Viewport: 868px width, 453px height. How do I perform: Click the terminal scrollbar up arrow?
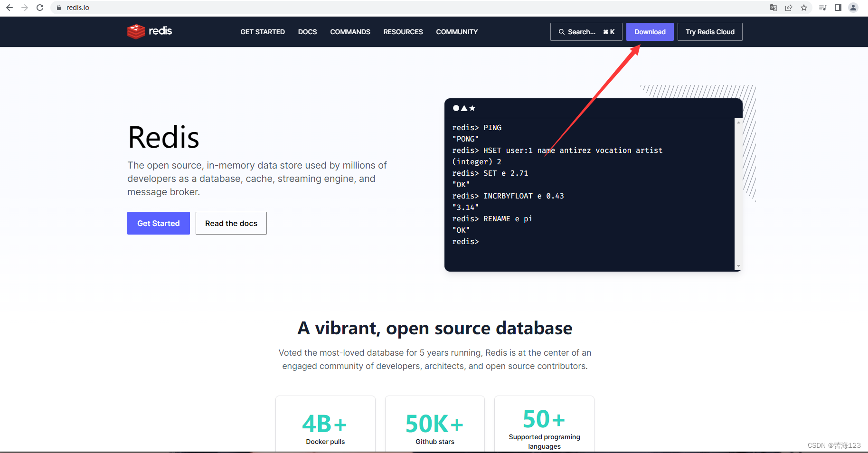pos(738,123)
